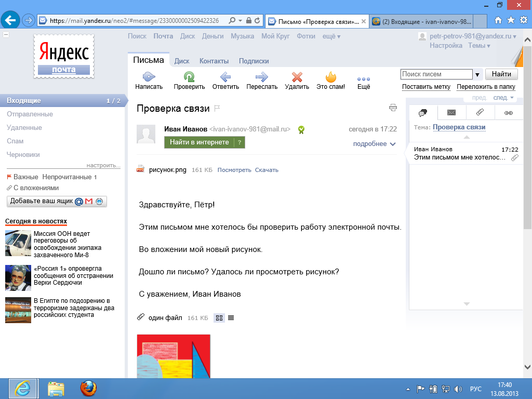Open the links tab with chain icon

tap(509, 113)
